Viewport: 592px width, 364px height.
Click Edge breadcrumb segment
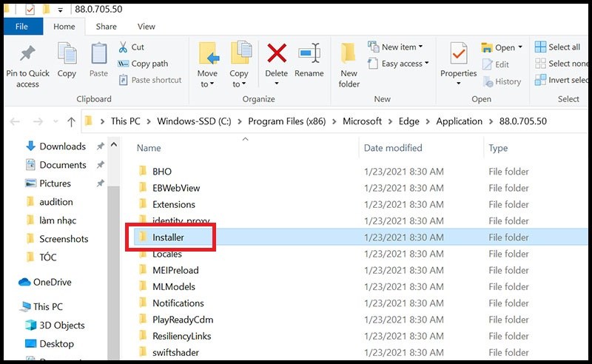coord(409,121)
